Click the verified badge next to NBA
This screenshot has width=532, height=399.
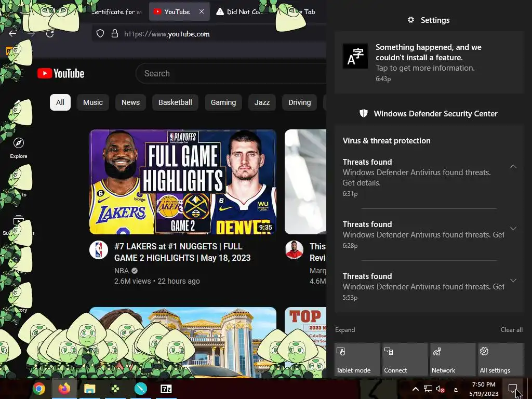tap(135, 271)
